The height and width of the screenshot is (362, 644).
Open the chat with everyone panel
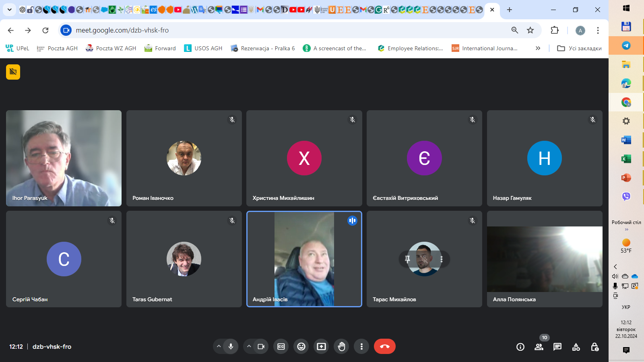(557, 347)
